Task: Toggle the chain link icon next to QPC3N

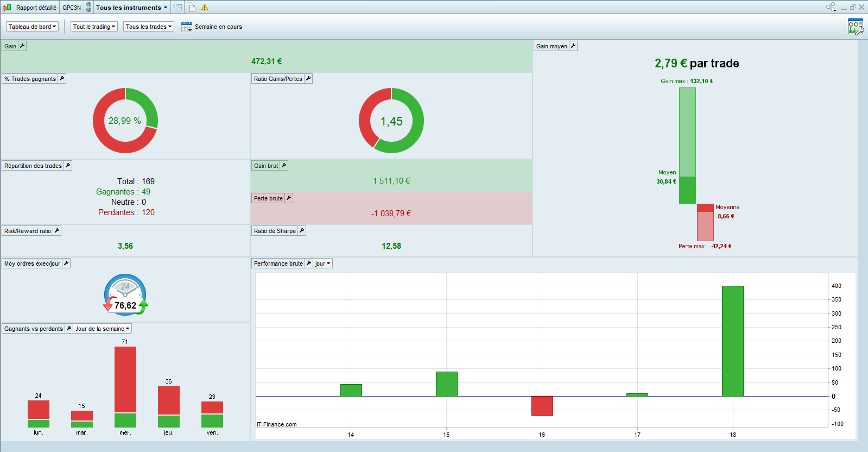Action: (89, 8)
